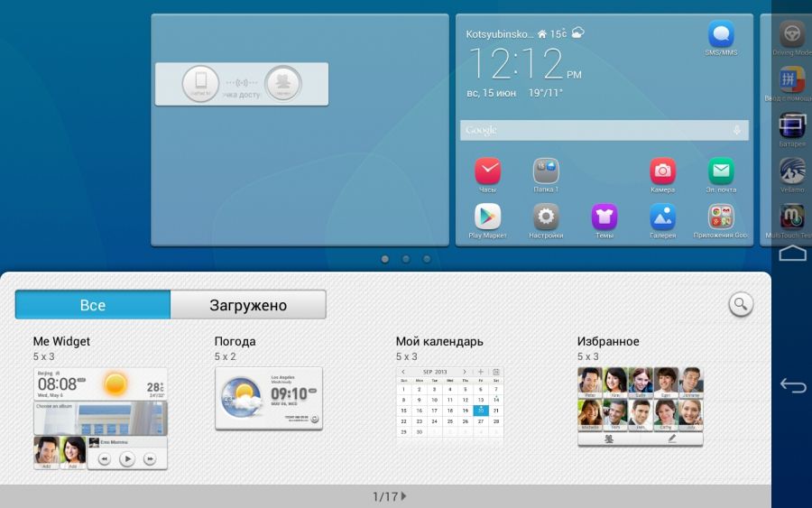The width and height of the screenshot is (812, 508).
Task: Open the Темы themes app
Action: (x=604, y=217)
